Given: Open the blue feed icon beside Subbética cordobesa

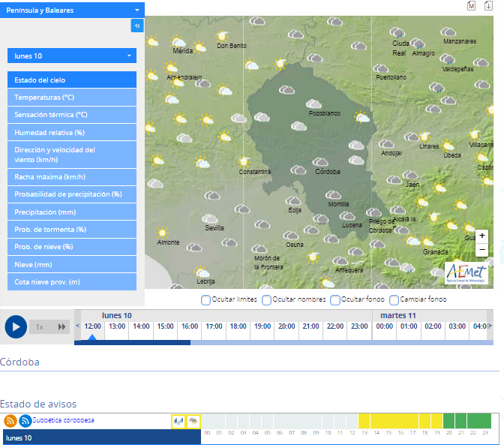Looking at the screenshot, I should 25,421.
